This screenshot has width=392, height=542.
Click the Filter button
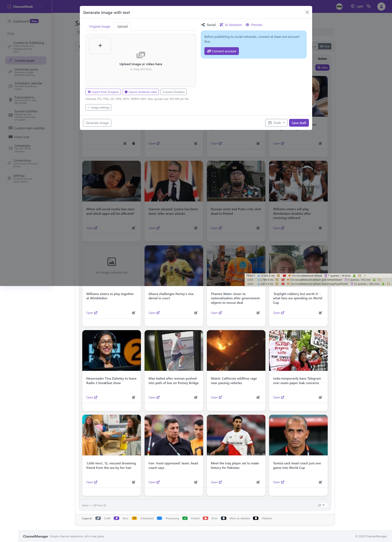click(x=323, y=68)
